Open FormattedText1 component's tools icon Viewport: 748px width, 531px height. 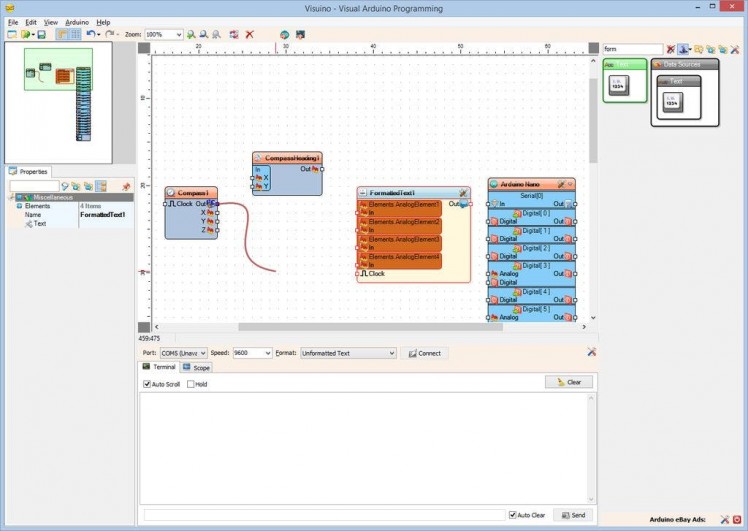pos(463,193)
